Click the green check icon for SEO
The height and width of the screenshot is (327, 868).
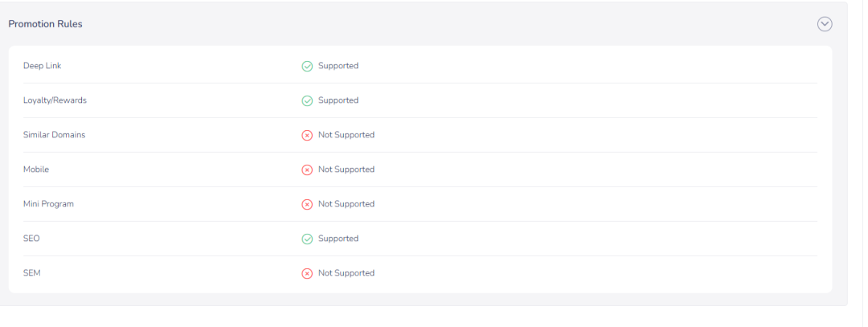pos(307,239)
